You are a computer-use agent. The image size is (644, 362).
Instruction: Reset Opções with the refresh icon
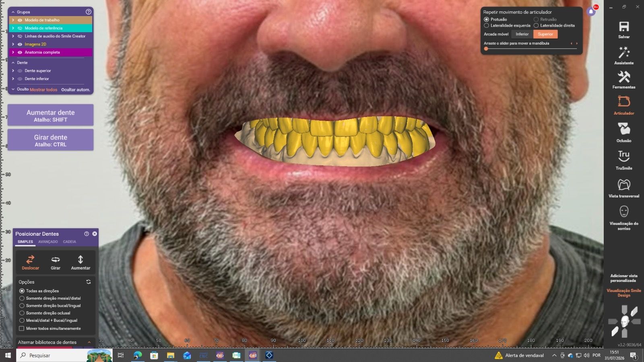tap(89, 282)
